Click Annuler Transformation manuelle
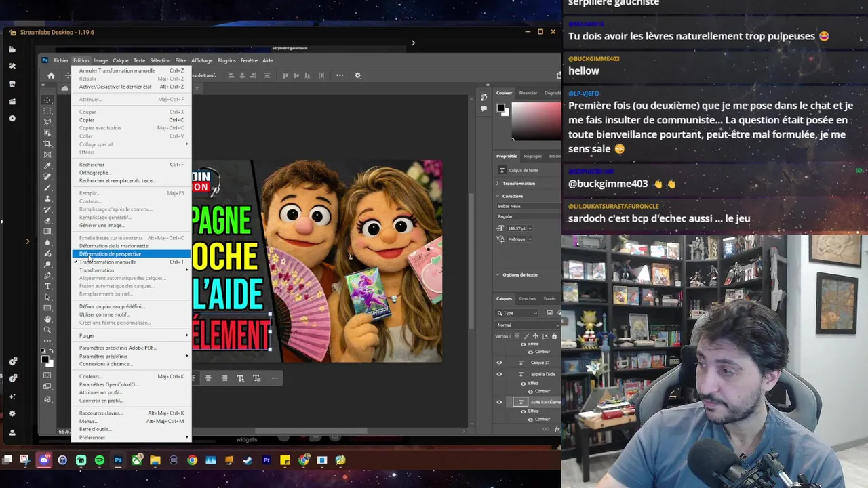Viewport: 868px width, 488px height. click(131, 70)
